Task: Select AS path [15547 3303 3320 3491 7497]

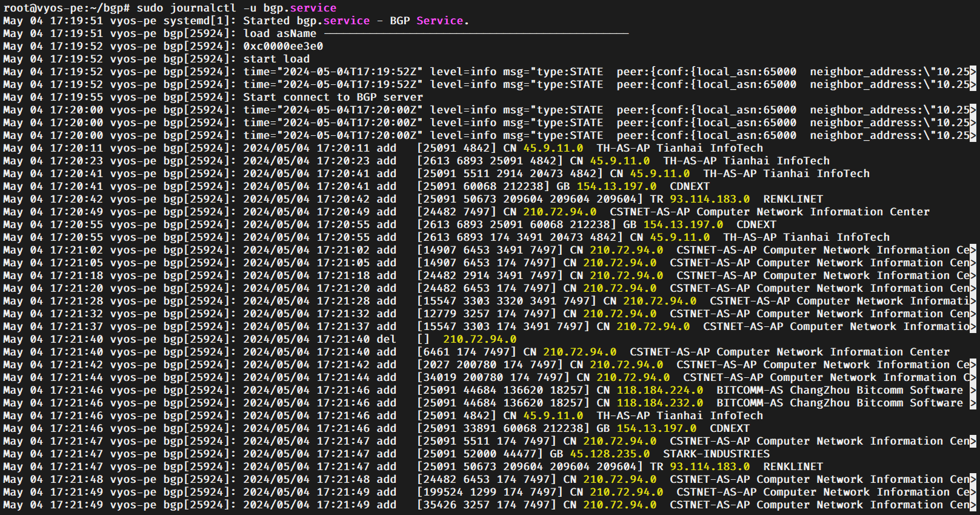Action: click(507, 301)
